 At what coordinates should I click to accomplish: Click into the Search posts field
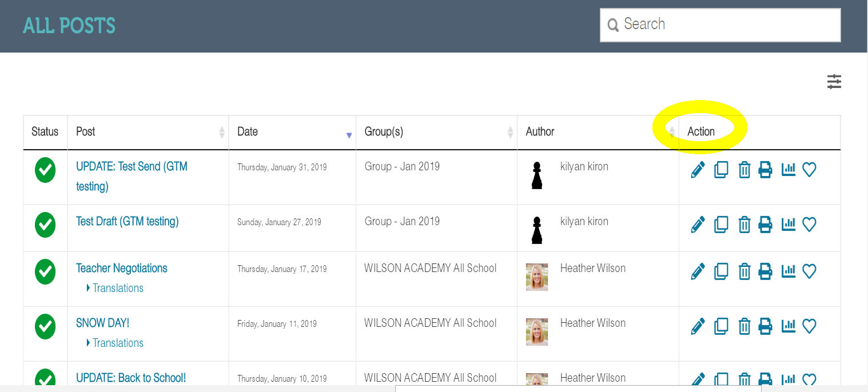point(720,25)
